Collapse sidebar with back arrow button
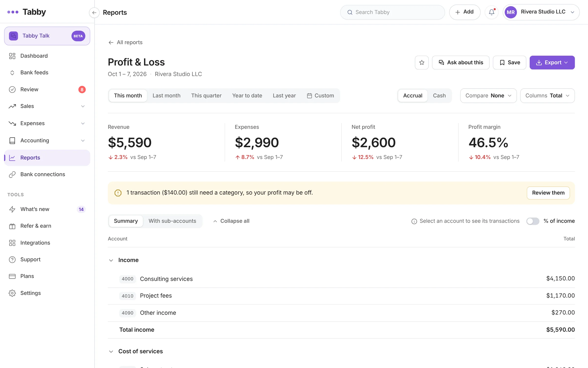 coord(94,13)
